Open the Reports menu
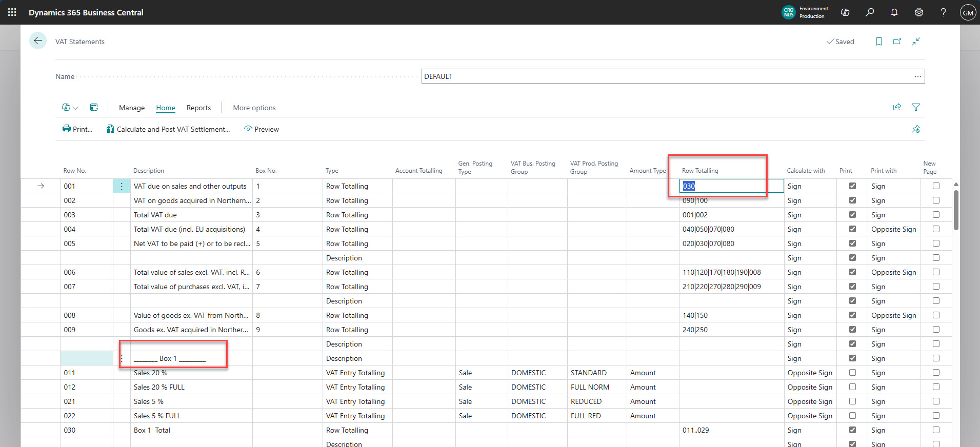The width and height of the screenshot is (980, 447). coord(198,108)
